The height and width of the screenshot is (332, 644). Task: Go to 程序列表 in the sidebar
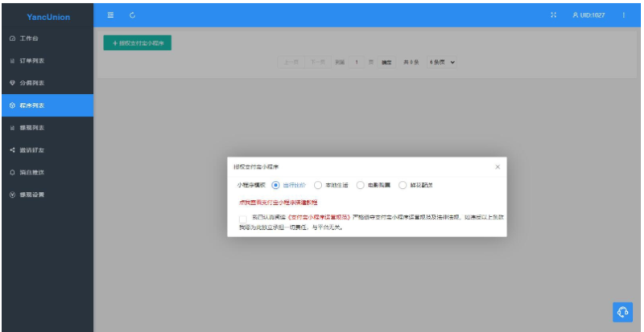pyautogui.click(x=32, y=105)
